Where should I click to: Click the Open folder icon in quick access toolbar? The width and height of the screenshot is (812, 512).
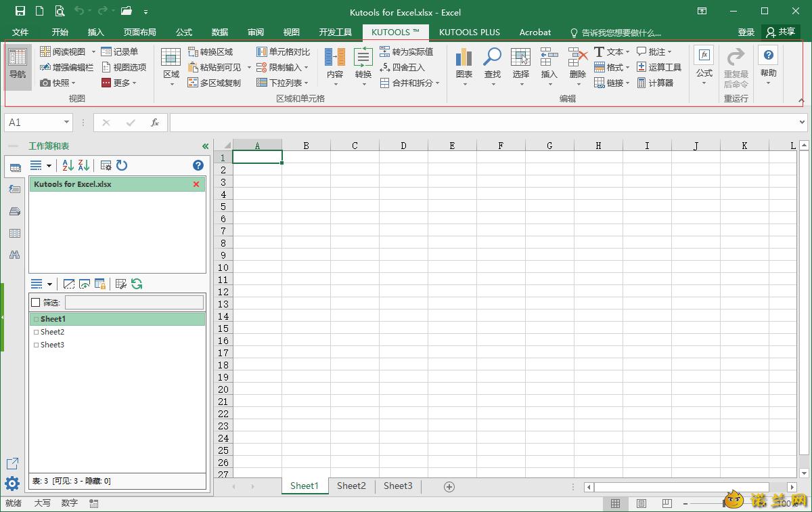coord(127,11)
